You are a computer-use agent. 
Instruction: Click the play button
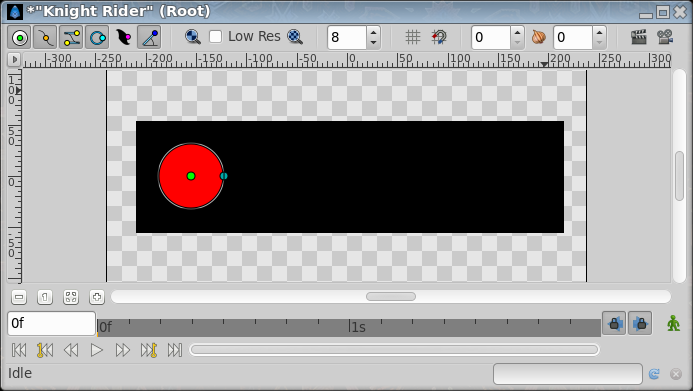96,350
